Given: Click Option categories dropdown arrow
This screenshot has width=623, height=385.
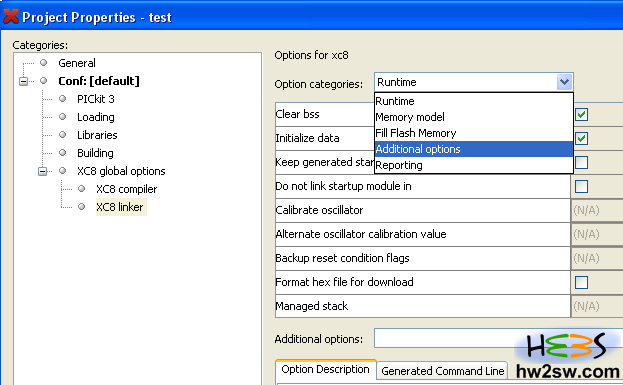Looking at the screenshot, I should [564, 82].
